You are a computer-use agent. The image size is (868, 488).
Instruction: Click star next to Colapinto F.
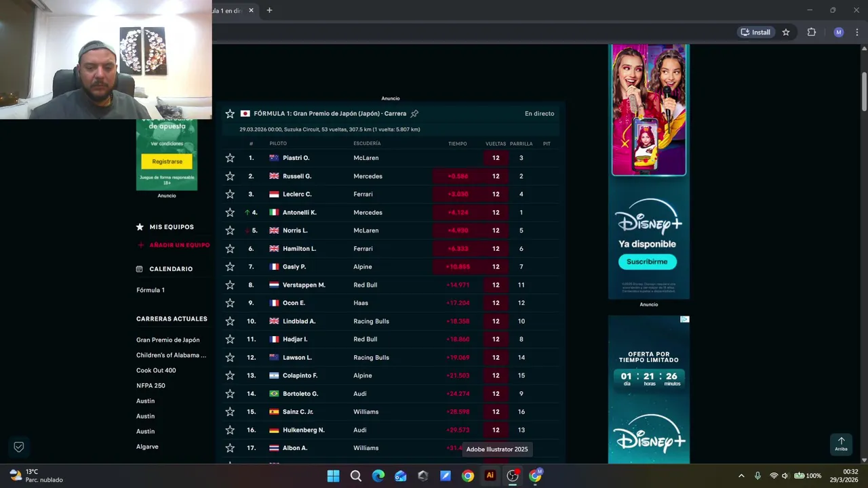point(230,375)
